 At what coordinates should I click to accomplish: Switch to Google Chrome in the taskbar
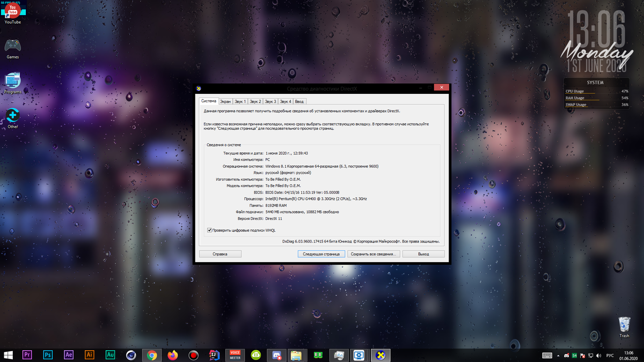point(152,355)
